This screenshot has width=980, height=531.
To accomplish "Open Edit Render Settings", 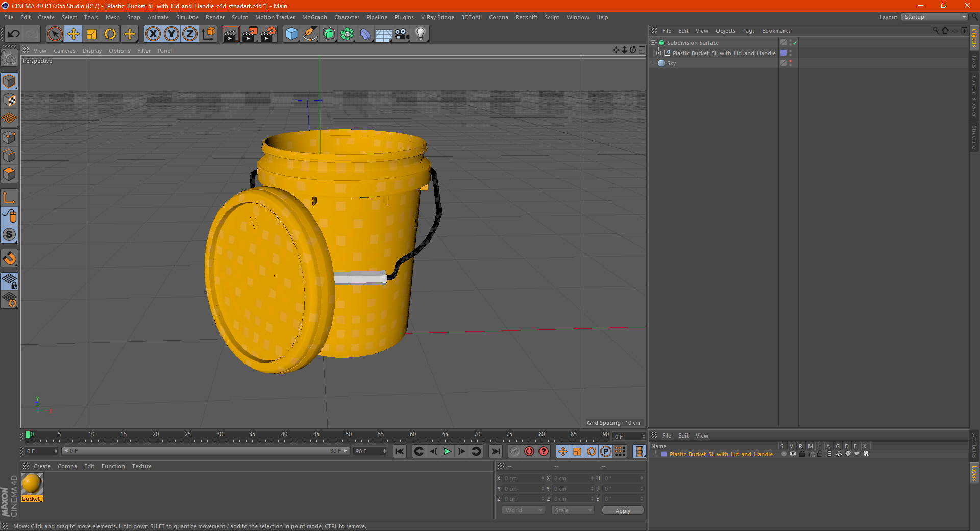I will [268, 34].
